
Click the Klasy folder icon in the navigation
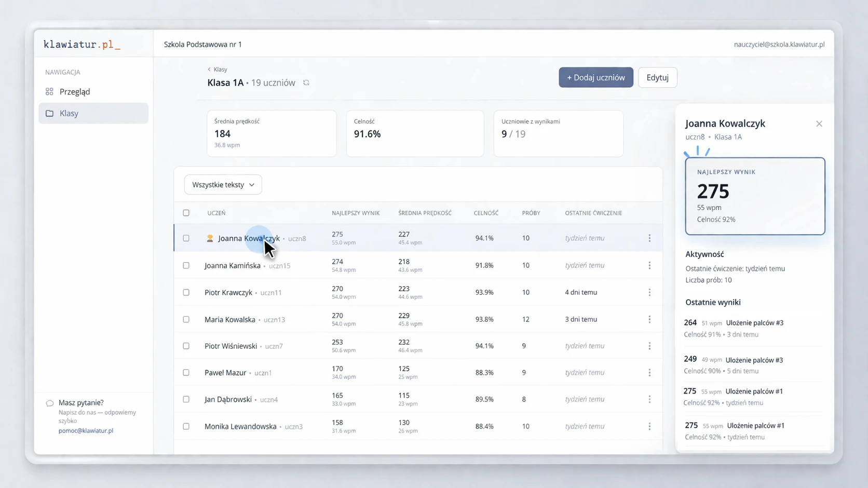coord(49,113)
